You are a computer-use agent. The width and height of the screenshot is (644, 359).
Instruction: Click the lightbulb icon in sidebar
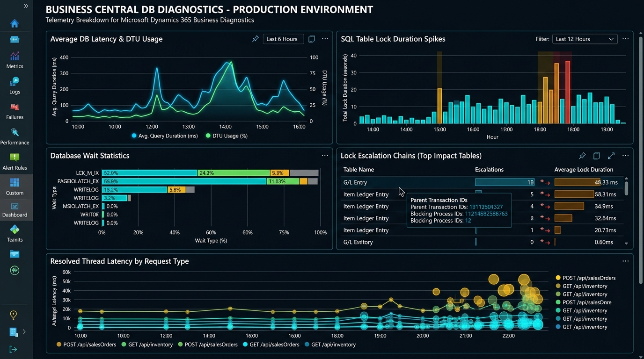click(x=14, y=315)
